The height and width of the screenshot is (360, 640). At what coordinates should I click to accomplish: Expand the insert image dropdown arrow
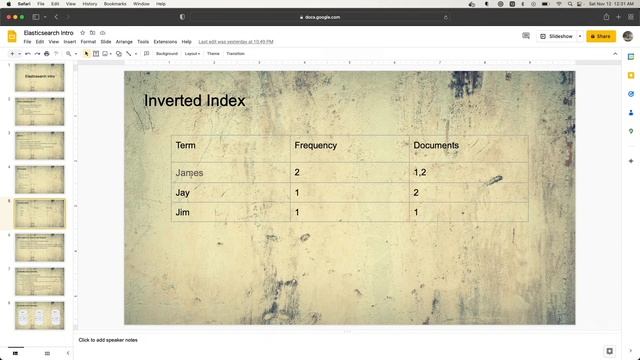(x=111, y=53)
